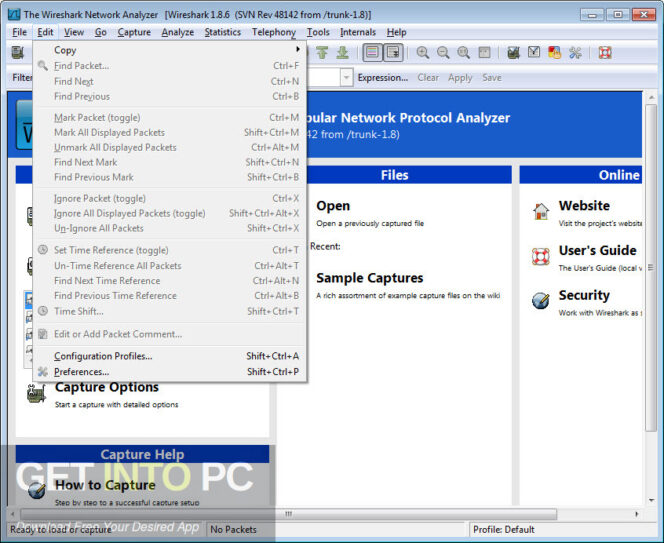Click the network card icon beside Capture Options

tap(36, 393)
